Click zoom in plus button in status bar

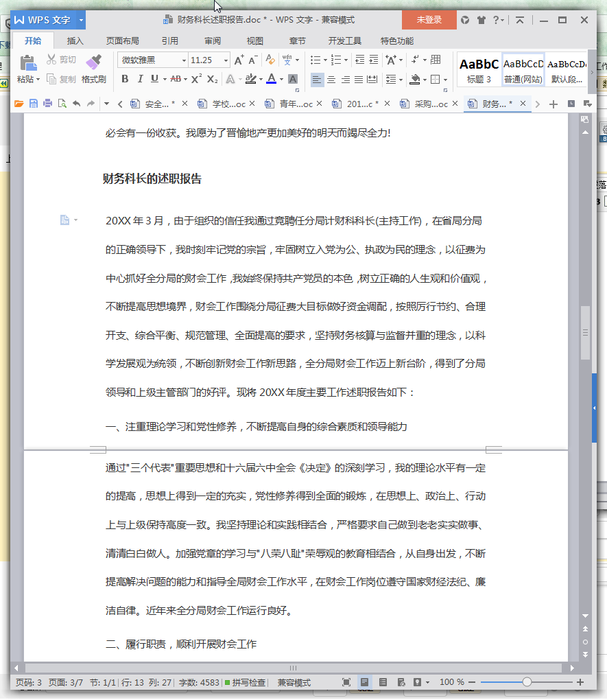coord(580,681)
